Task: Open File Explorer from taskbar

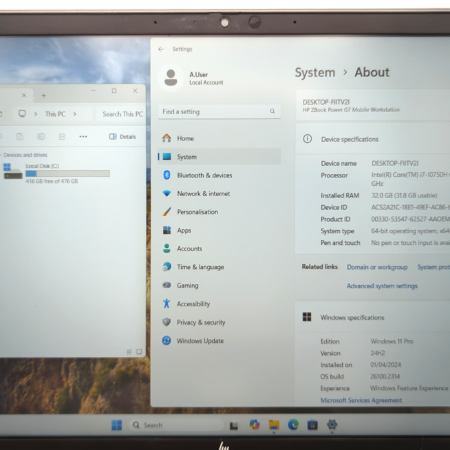Action: tap(274, 425)
